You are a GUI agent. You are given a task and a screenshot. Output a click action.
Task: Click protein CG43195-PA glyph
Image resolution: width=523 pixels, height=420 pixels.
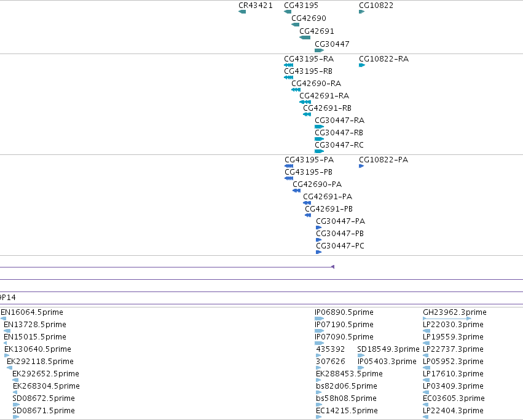(289, 166)
